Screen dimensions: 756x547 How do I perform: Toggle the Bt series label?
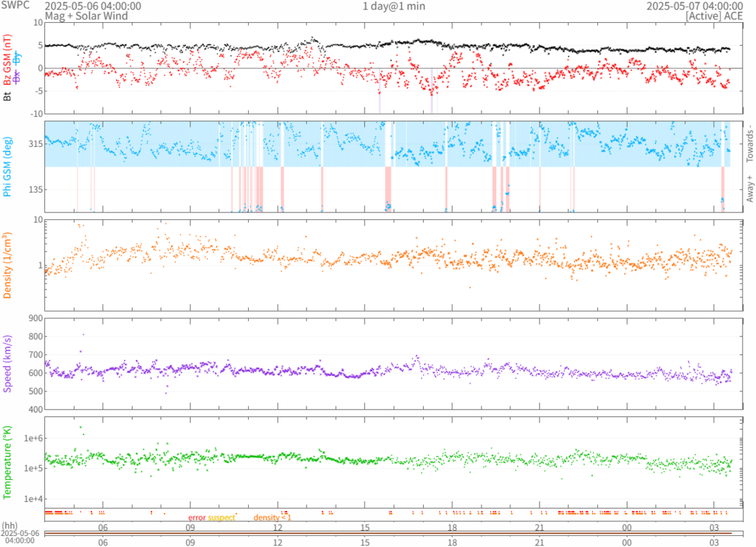pyautogui.click(x=7, y=95)
